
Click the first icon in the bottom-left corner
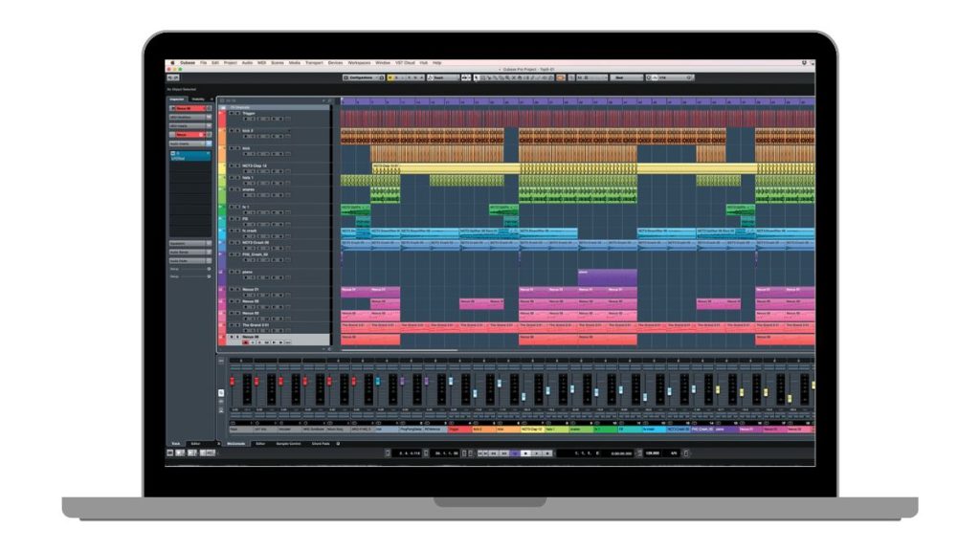(170, 452)
